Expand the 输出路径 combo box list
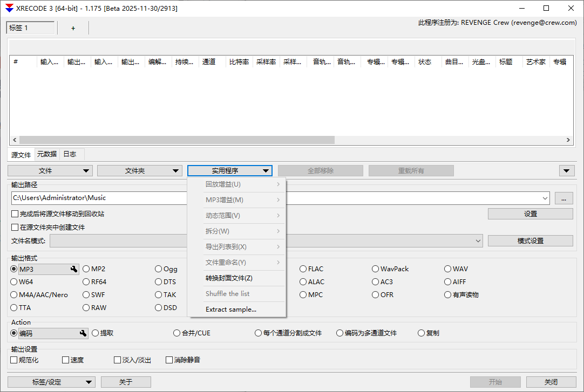 point(545,198)
